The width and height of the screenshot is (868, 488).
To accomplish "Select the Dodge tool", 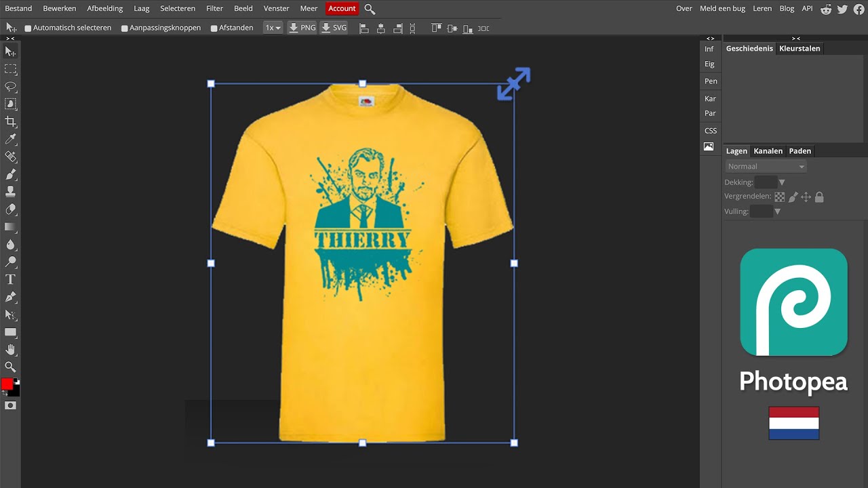I will pos(10,262).
